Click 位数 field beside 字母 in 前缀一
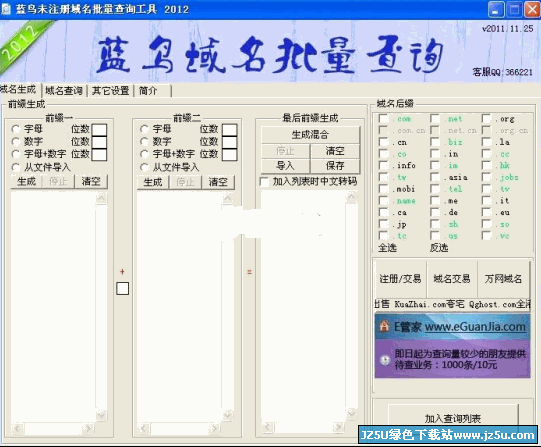Screen dimensions: 541x447 99,130
